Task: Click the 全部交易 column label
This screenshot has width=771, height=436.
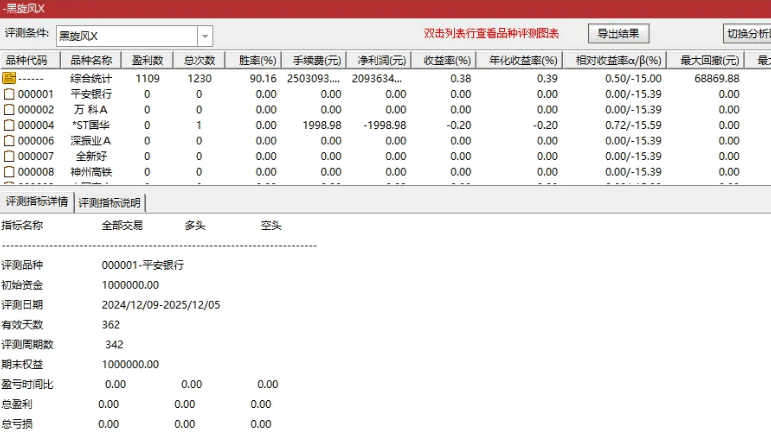Action: coord(122,226)
